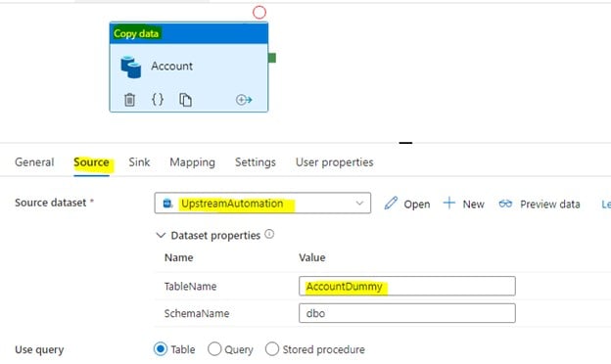Viewport: 611px width, 364px height.
Task: Add output via the arrow-plus icon on Account
Action: pos(244,100)
